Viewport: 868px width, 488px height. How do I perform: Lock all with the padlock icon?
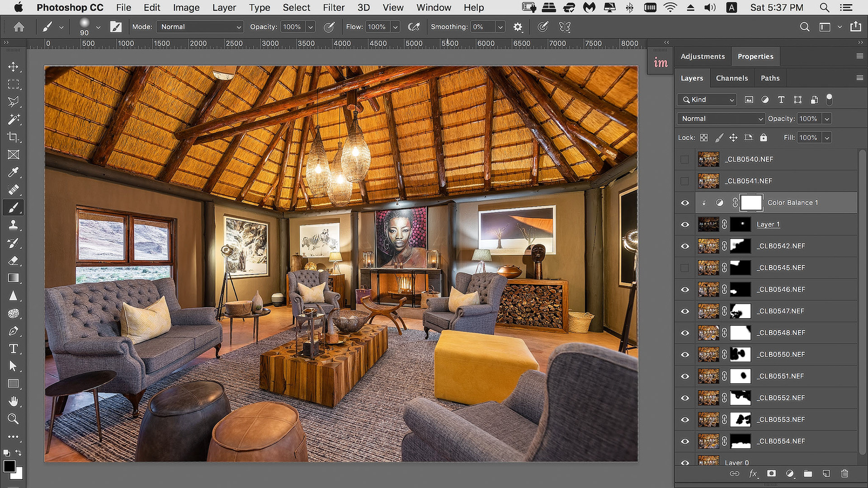(764, 137)
